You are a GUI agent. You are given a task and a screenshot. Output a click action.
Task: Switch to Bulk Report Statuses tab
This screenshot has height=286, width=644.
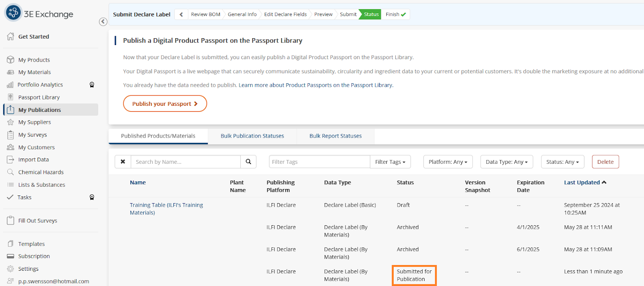pyautogui.click(x=336, y=136)
